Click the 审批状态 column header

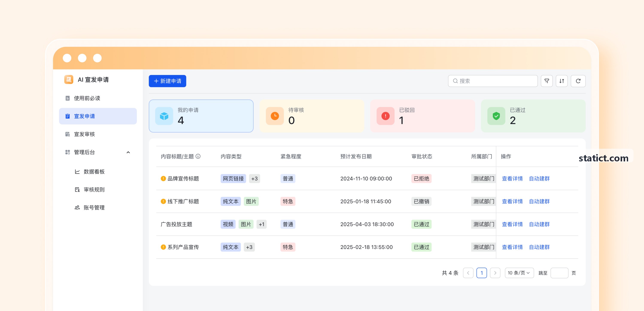click(x=422, y=156)
